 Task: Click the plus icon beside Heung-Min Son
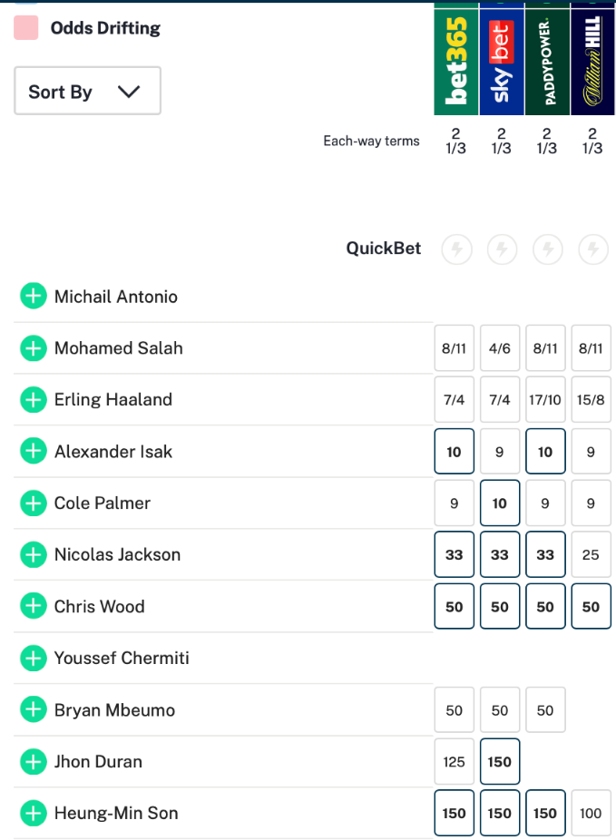pyautogui.click(x=34, y=813)
